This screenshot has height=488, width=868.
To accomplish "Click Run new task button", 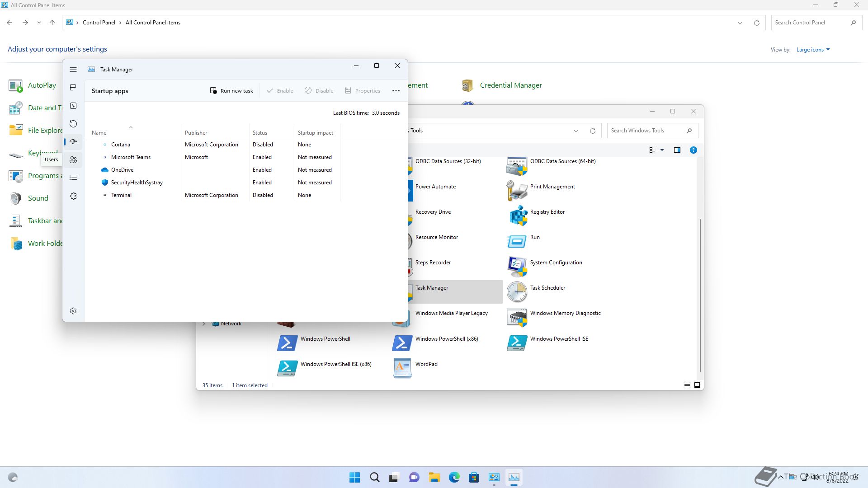I will [231, 91].
